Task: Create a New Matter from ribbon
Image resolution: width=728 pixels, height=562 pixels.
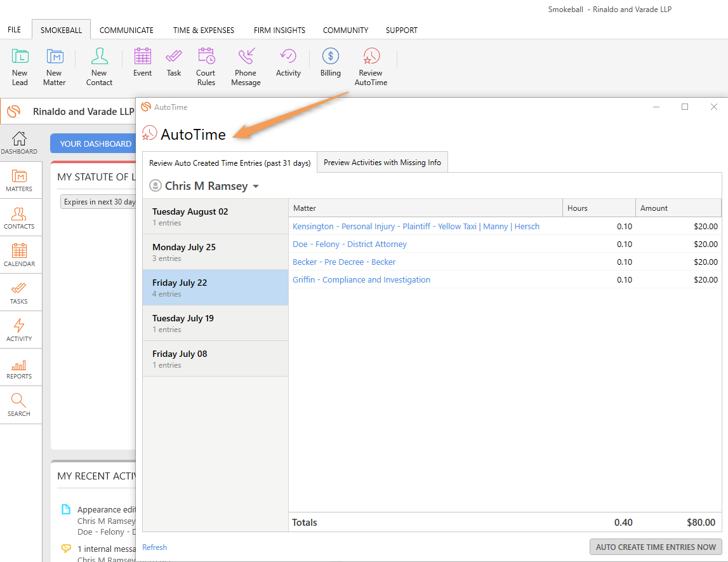Action: click(55, 67)
